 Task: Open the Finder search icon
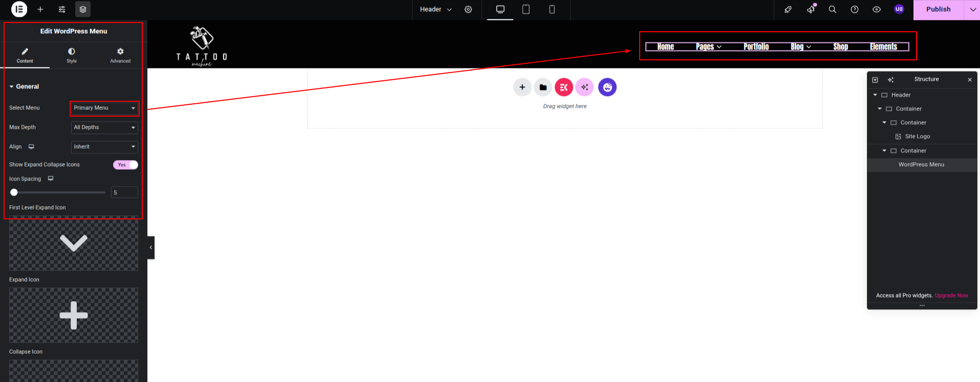833,9
